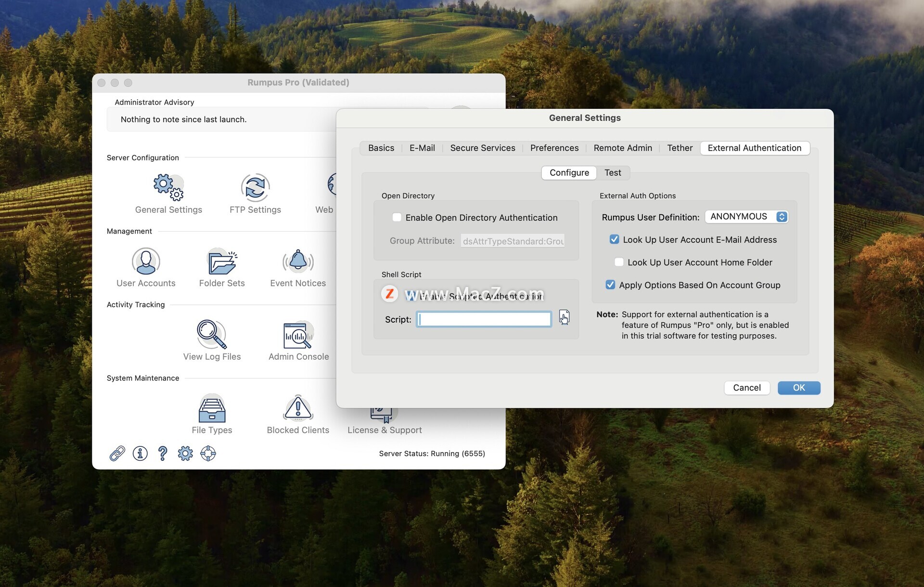Switch to the E-Mail tab
Screen dimensions: 924x587
(422, 148)
